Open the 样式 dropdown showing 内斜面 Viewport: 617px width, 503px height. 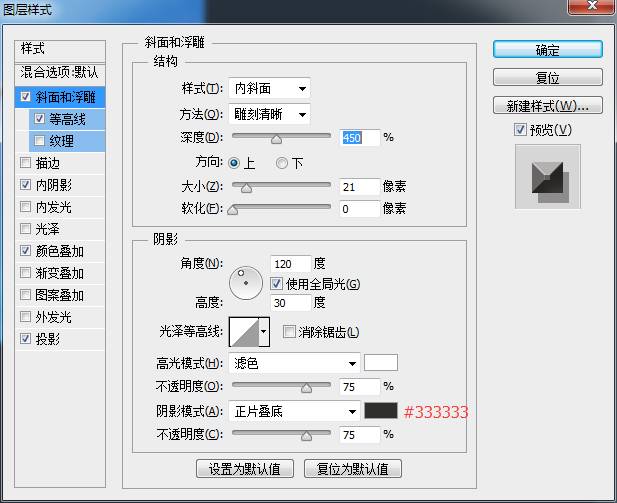point(269,89)
